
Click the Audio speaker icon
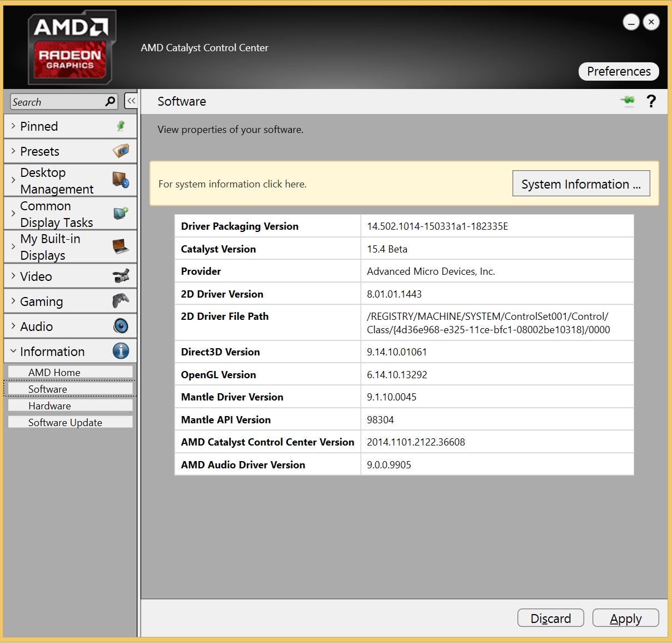point(121,326)
